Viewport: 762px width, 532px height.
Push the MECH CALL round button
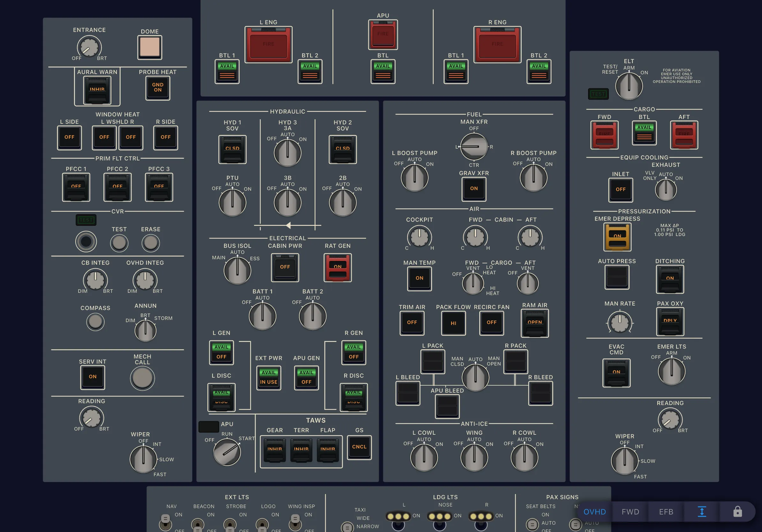pos(142,378)
